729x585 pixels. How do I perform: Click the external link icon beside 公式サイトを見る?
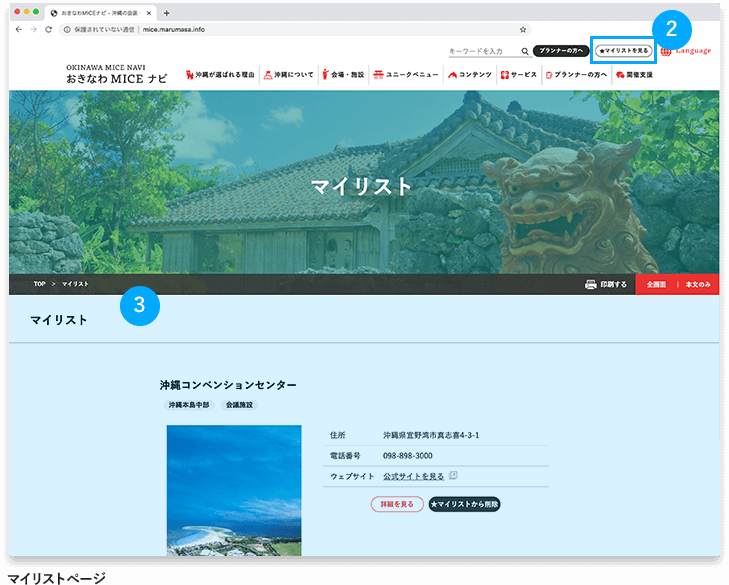[453, 476]
